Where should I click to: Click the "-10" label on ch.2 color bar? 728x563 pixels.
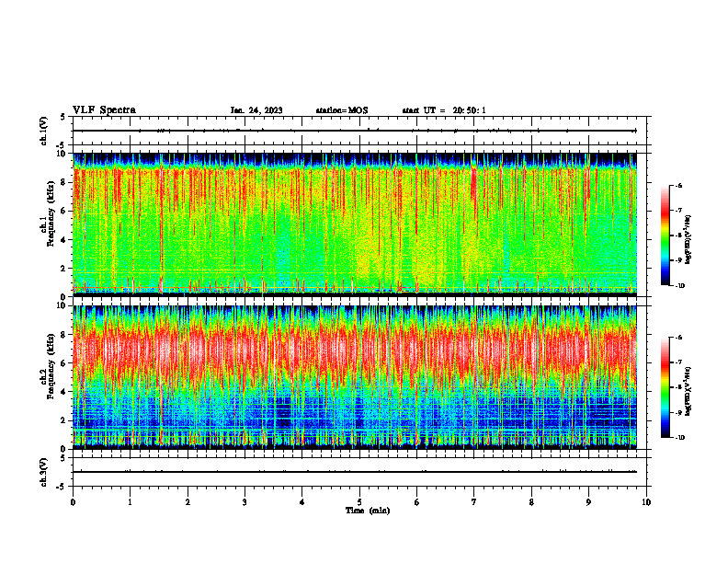pos(680,438)
